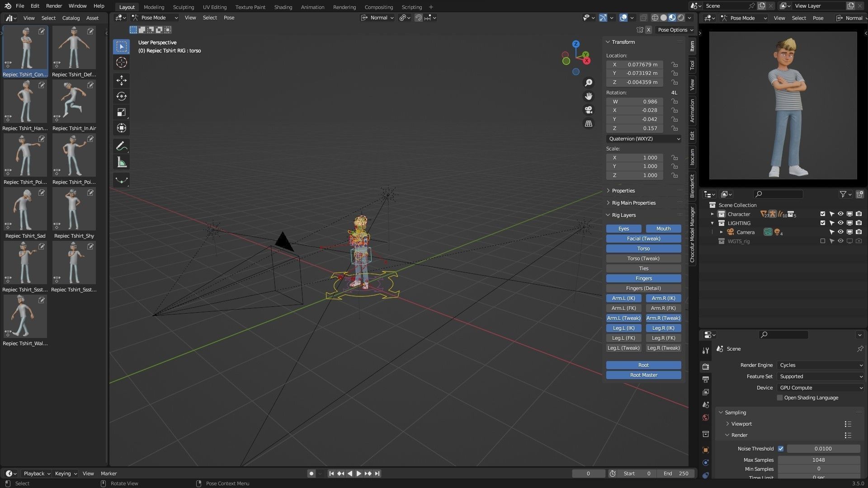
Task: Click the Root Master layer button
Action: point(643,375)
